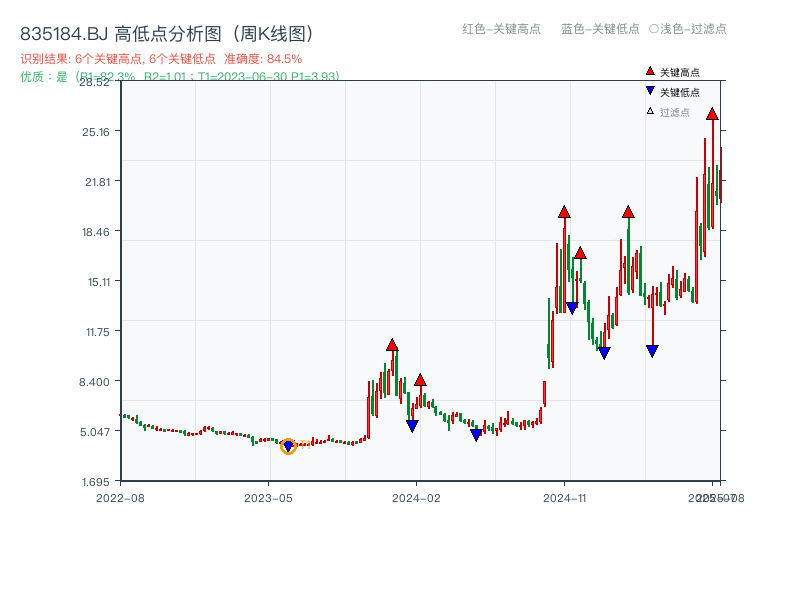Click the red triangle marker near the 18.46 level peak
800x600 pixels.
pyautogui.click(x=579, y=253)
